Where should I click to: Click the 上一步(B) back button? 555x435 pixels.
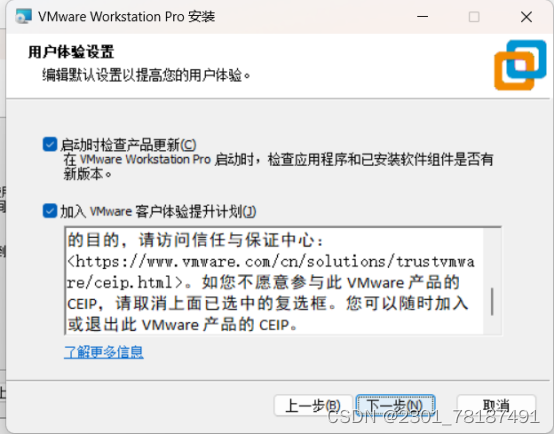(x=313, y=406)
